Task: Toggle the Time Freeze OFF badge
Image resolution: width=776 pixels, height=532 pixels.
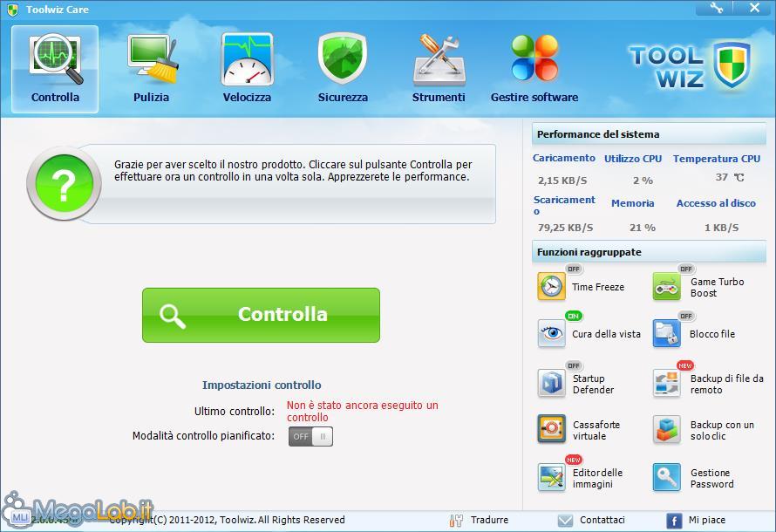Action: coord(574,269)
